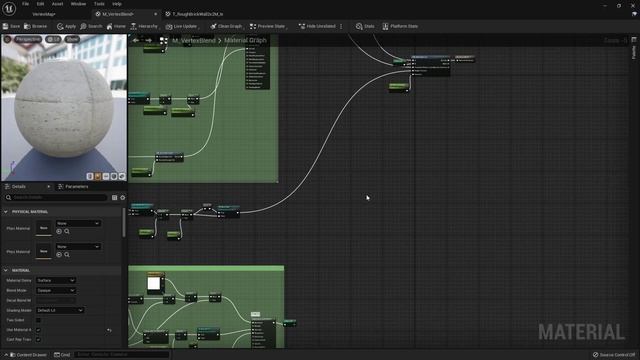Switch to the T_RoughBrickWall texture tab
This screenshot has width=640, height=360.
(x=194, y=14)
